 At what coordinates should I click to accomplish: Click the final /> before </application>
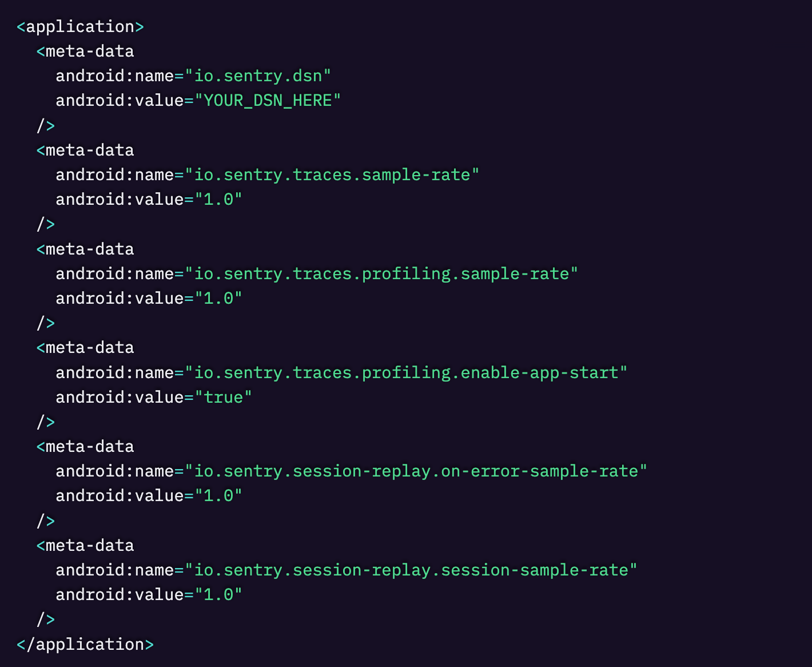click(46, 620)
